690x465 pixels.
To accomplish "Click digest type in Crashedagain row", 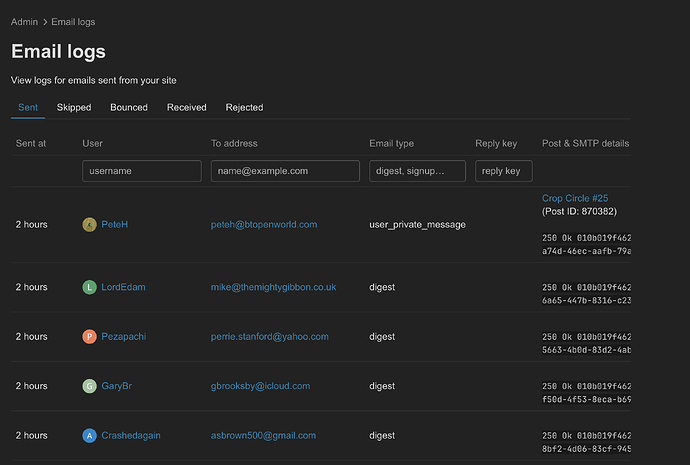I will point(382,436).
